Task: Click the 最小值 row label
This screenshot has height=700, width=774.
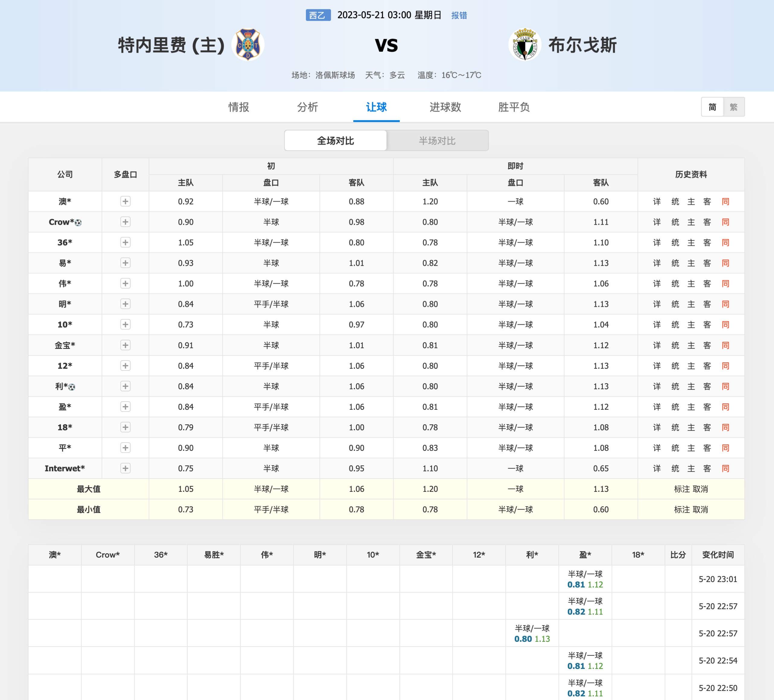Action: pos(89,509)
